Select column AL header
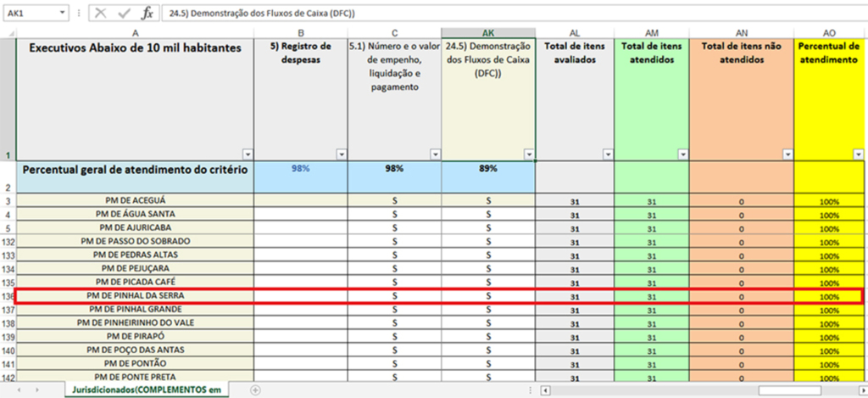 575,33
